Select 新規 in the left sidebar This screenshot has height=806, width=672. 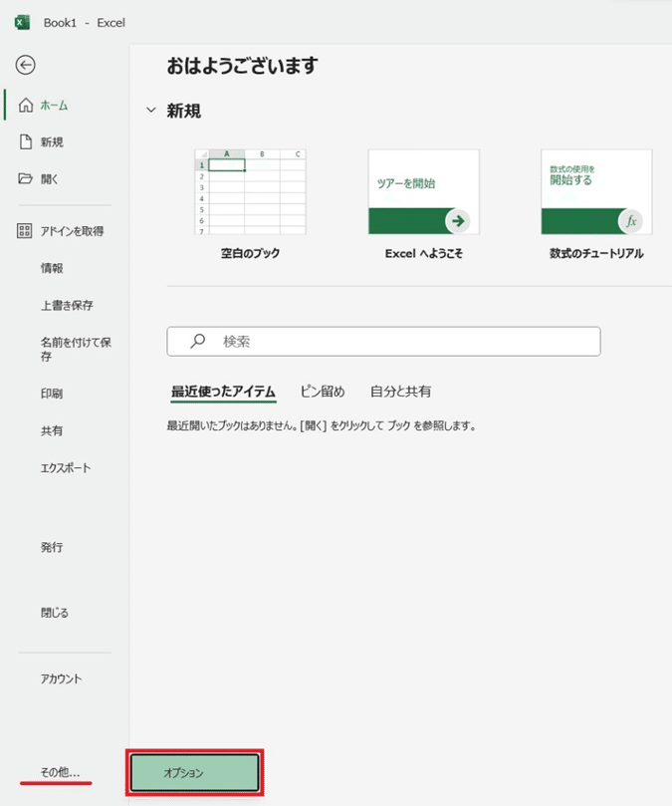click(x=52, y=141)
